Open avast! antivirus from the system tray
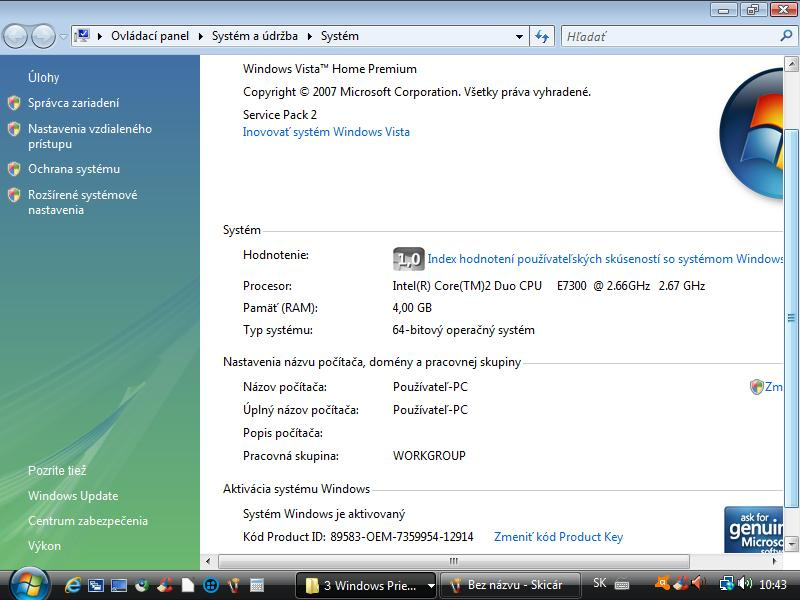This screenshot has height=600, width=800. [661, 584]
